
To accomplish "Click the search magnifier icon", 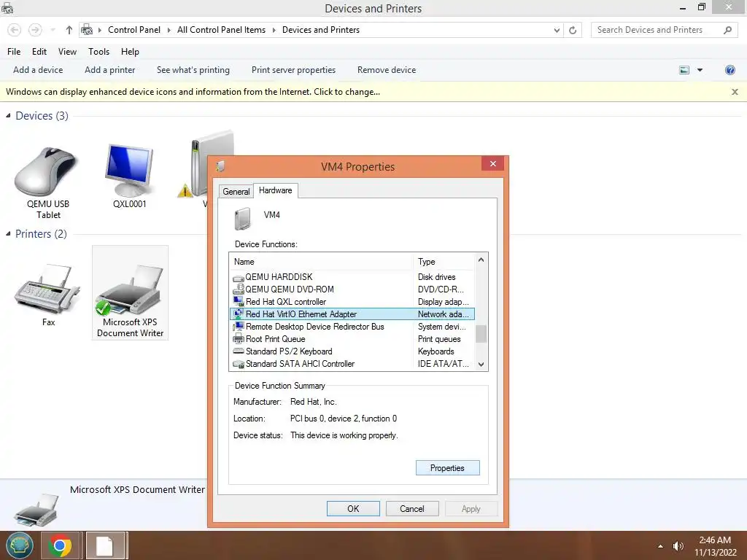I will 727,30.
